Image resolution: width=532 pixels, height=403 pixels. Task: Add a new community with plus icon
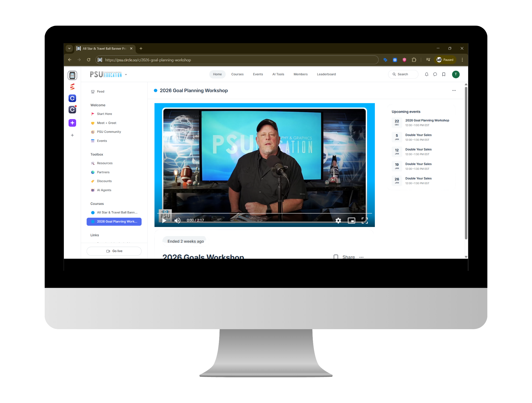(x=72, y=135)
